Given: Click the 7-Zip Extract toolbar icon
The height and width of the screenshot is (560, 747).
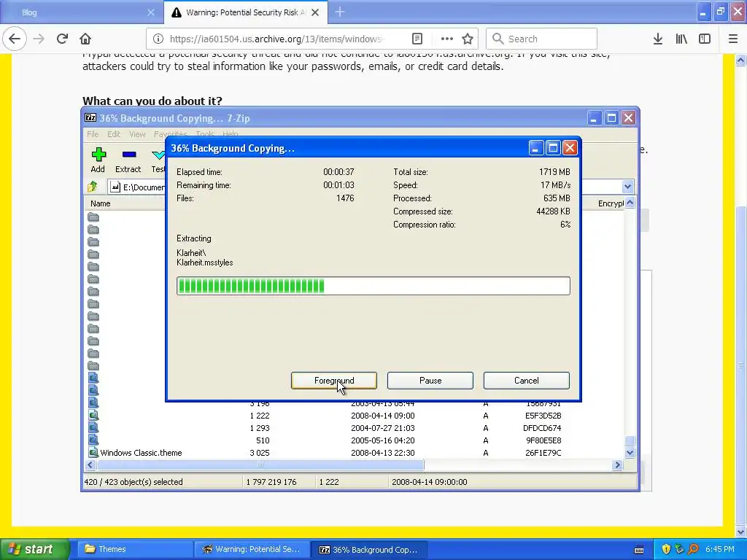Looking at the screenshot, I should tap(128, 160).
